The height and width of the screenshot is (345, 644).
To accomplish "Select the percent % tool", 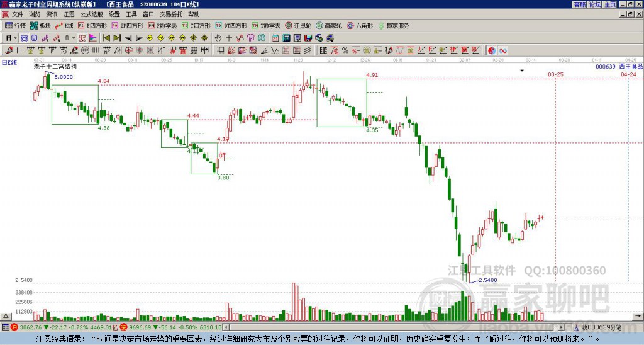I will [345, 50].
